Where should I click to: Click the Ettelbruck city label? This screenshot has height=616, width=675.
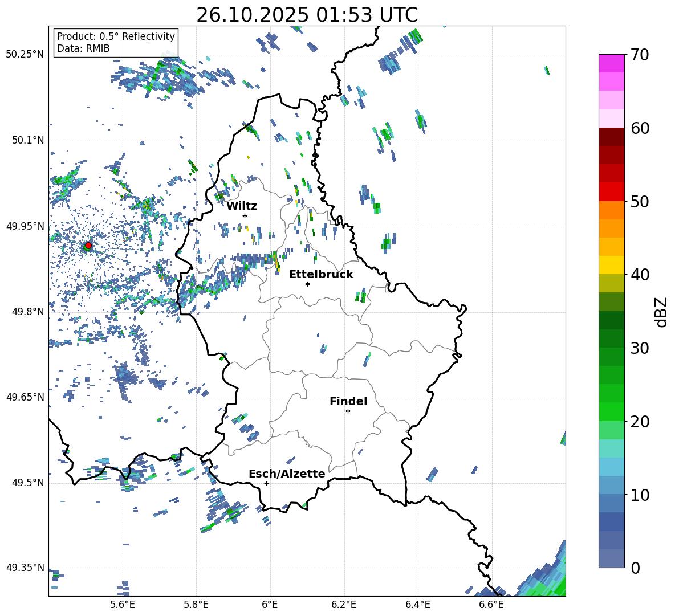pyautogui.click(x=321, y=275)
